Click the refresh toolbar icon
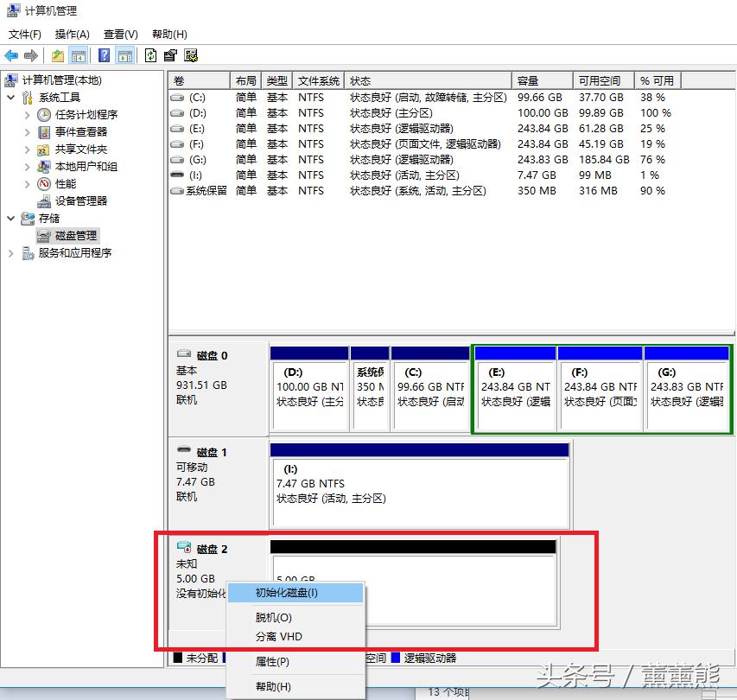 coord(151,55)
